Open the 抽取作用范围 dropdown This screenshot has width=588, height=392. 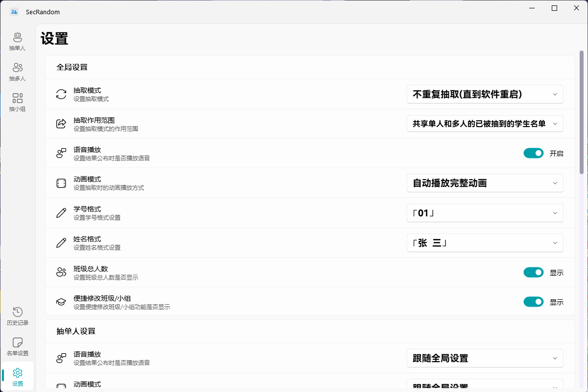485,124
